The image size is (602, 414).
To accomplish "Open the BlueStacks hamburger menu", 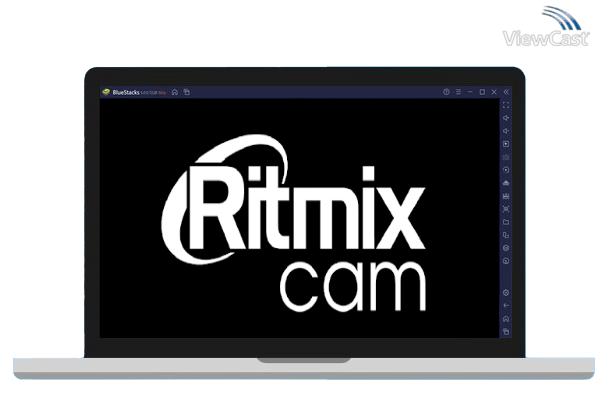I will (x=458, y=92).
